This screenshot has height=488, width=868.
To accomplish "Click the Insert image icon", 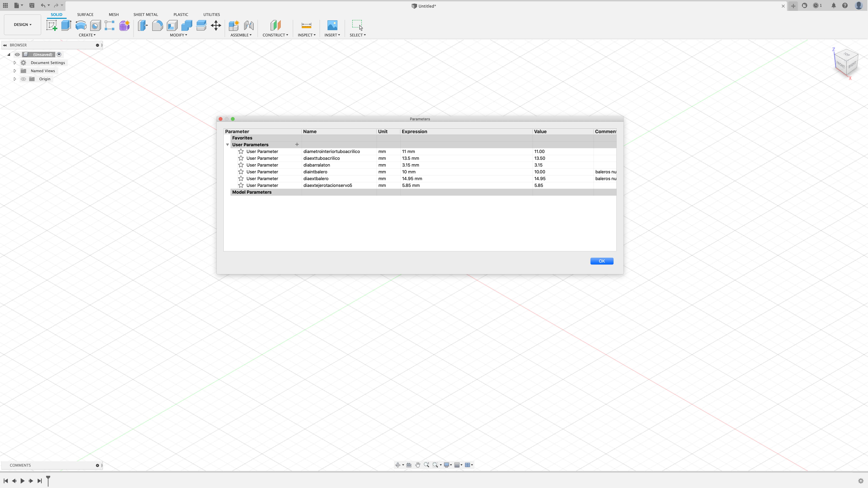I will pos(332,26).
